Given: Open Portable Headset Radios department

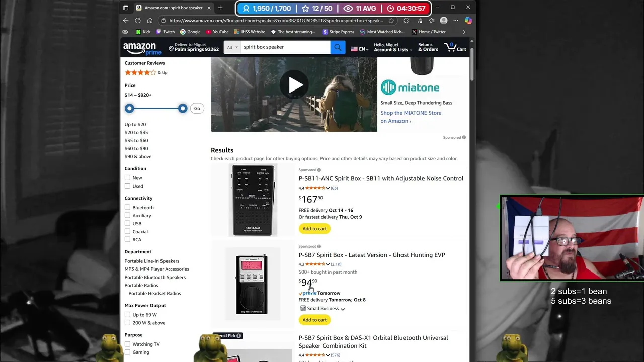Looking at the screenshot, I should (x=154, y=293).
